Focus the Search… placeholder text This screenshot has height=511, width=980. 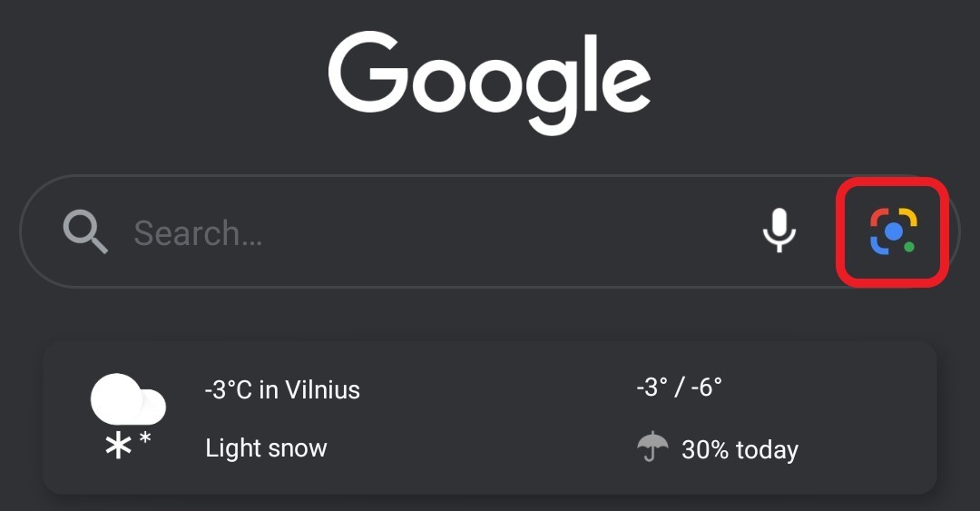pos(198,233)
